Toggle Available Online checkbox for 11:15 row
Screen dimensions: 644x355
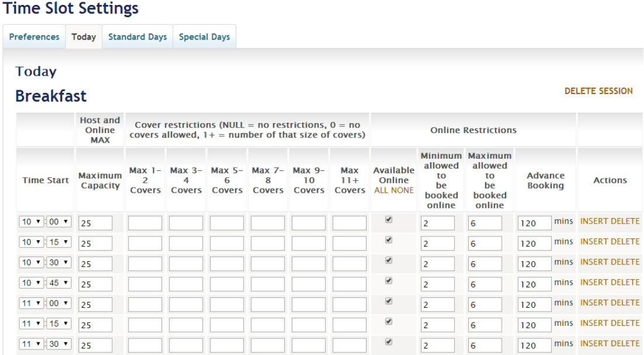point(389,320)
